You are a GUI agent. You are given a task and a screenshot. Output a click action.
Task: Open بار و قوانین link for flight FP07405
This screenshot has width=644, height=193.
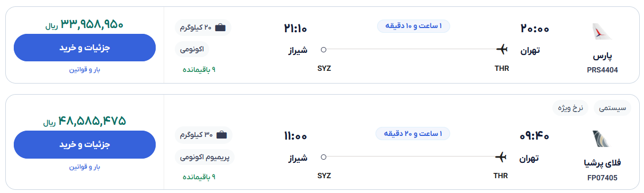(85, 167)
